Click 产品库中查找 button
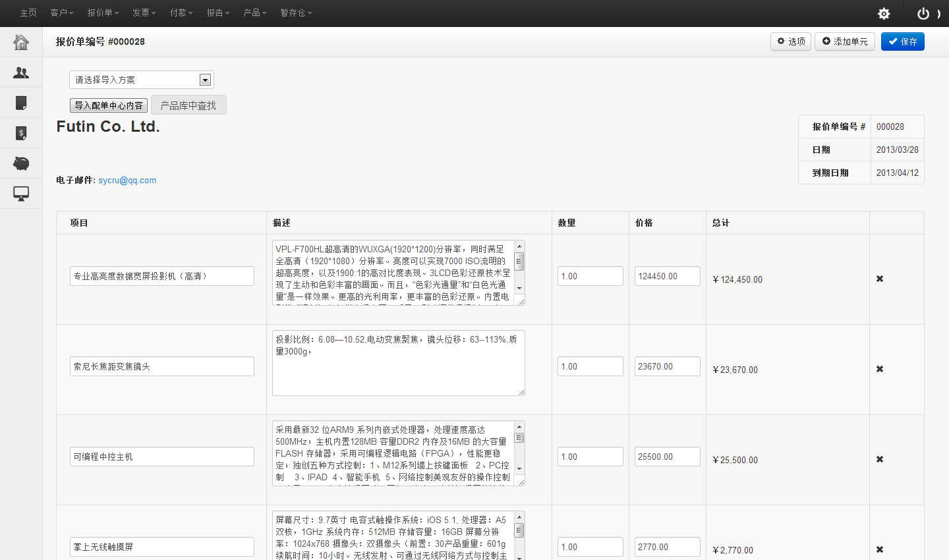The width and height of the screenshot is (949, 560). point(188,105)
